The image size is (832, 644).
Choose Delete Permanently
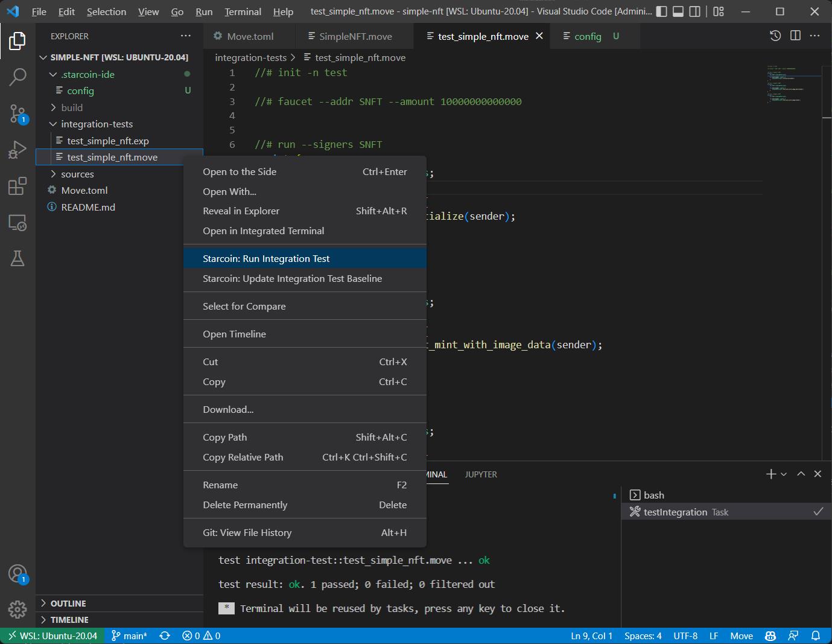point(305,505)
